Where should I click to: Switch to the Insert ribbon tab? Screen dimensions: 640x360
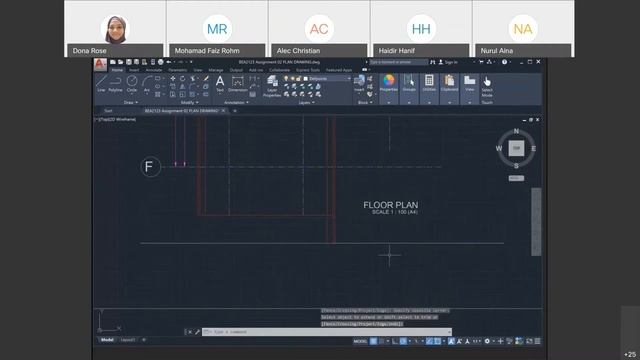(x=134, y=70)
